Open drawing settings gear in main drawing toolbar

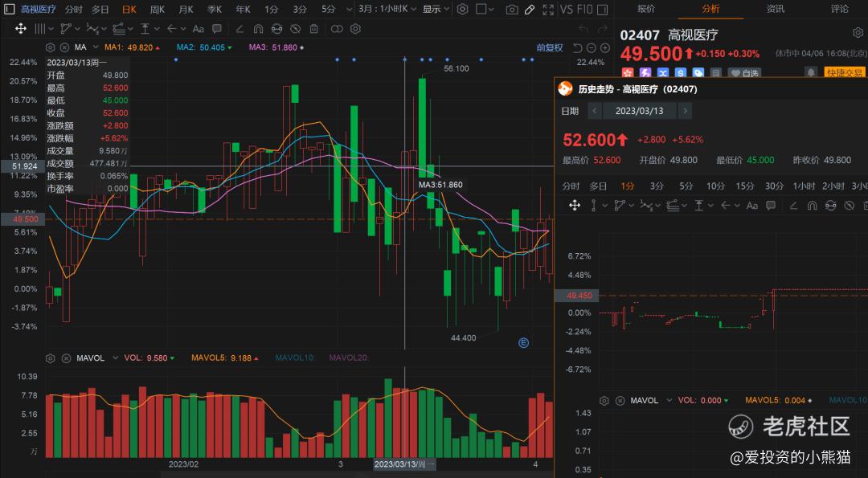coord(356,29)
